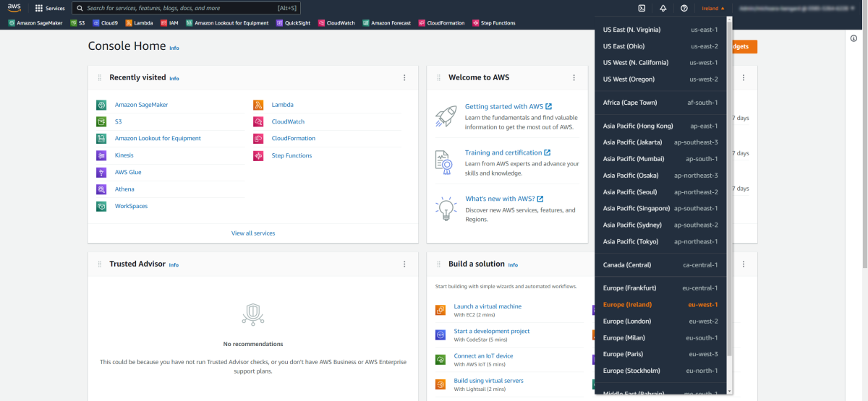Open Training and certification link
868x401 pixels.
point(508,152)
